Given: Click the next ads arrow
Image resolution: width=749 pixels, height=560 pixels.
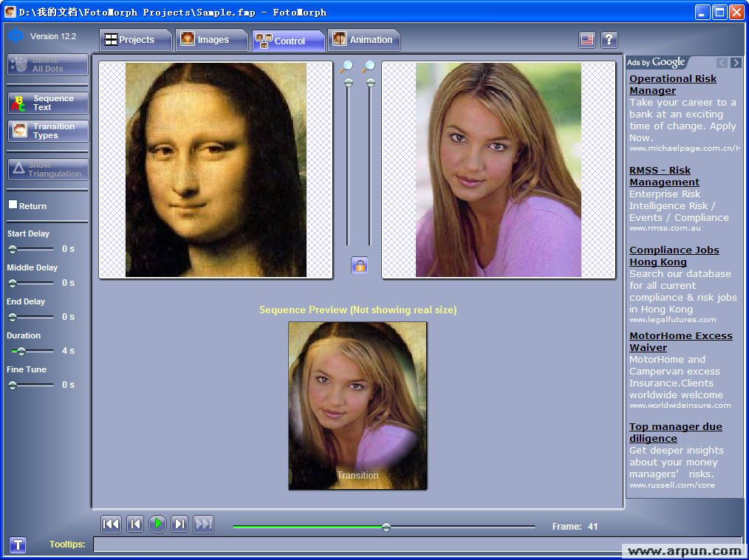Looking at the screenshot, I should [x=735, y=63].
